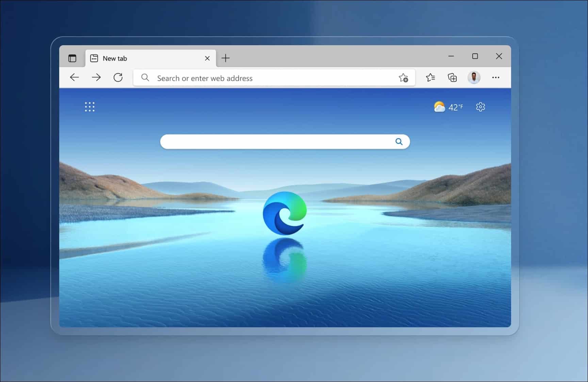
Task: Open a new browser tab
Action: 226,58
